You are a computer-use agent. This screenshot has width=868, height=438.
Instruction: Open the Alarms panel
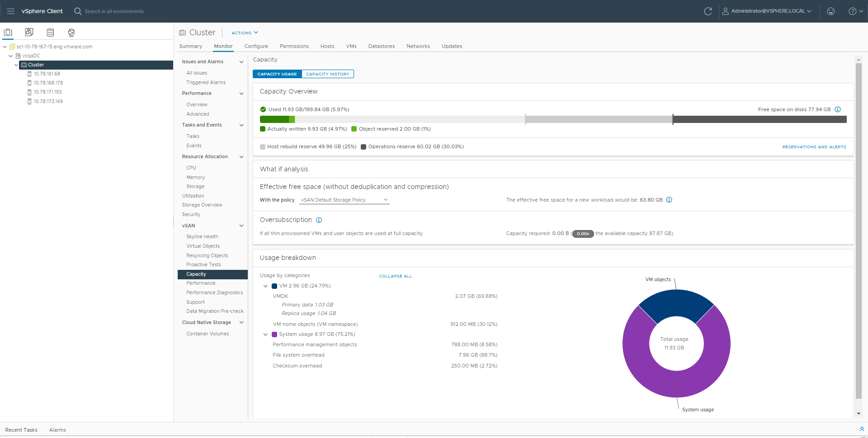coord(57,430)
